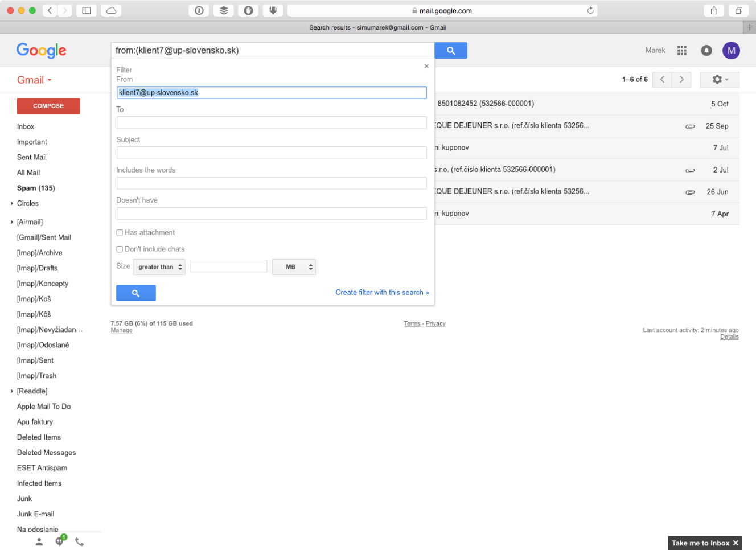Open the MB size unit dropdown
The image size is (756, 550).
pos(294,267)
